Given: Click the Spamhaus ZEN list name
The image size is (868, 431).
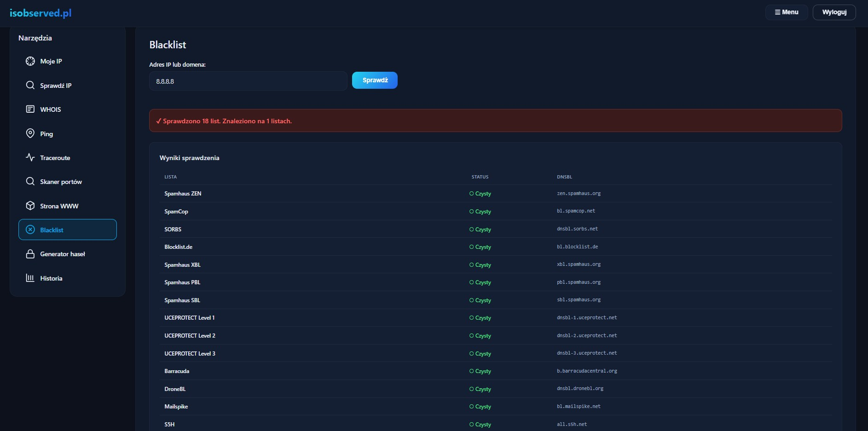Looking at the screenshot, I should pyautogui.click(x=183, y=194).
